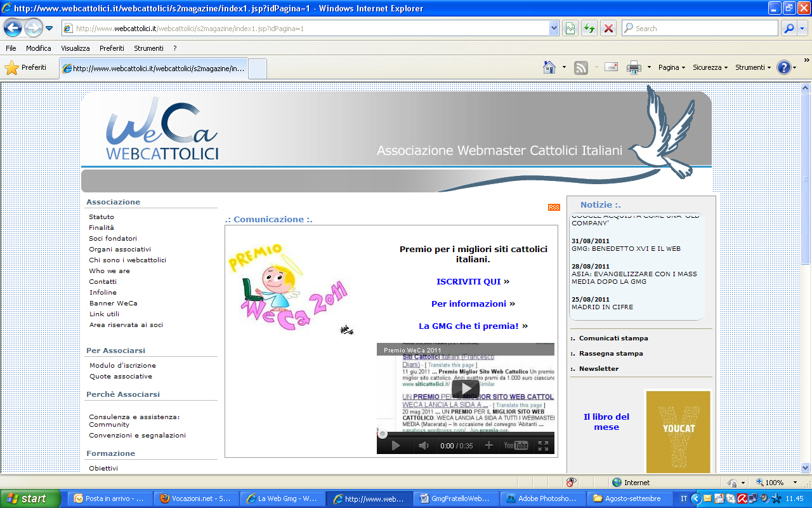
Task: Click the ISCRIVITI QUI link
Action: click(469, 281)
